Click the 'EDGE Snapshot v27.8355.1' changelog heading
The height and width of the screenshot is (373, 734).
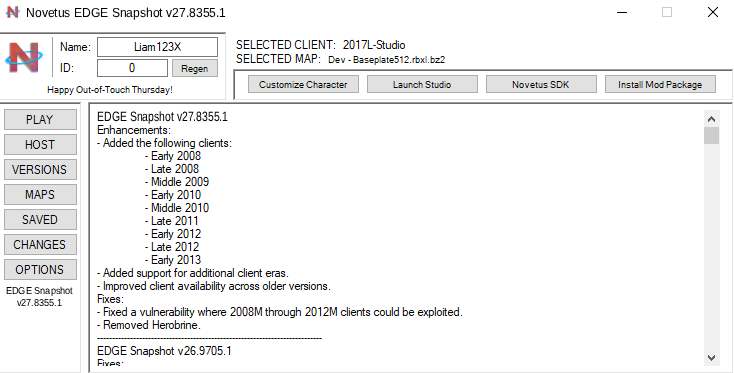tap(162, 117)
